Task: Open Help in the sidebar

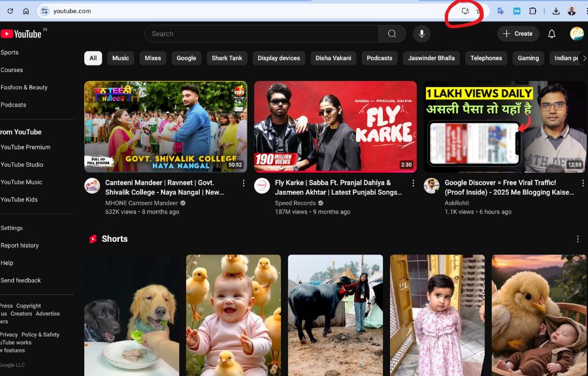Action: (x=7, y=263)
